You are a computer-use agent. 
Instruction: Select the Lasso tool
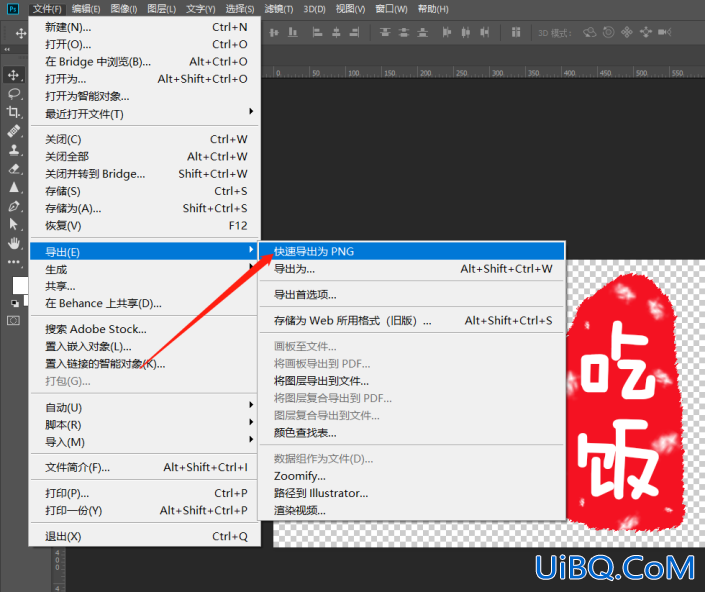(x=14, y=93)
